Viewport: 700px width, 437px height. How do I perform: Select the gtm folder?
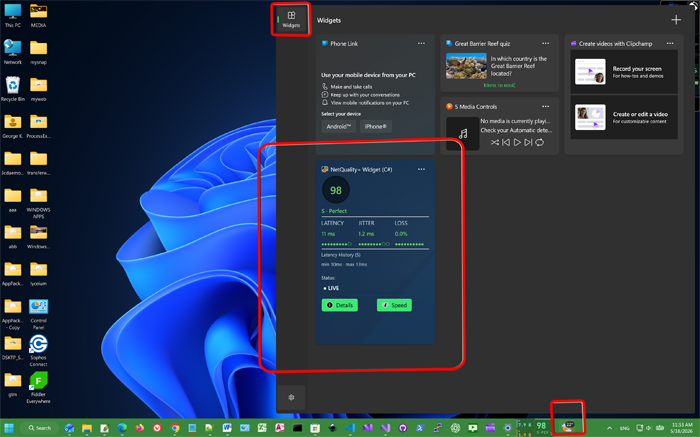pos(12,384)
